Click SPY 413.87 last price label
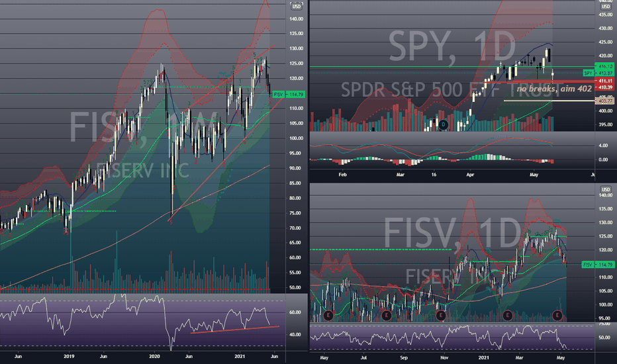 coord(599,73)
